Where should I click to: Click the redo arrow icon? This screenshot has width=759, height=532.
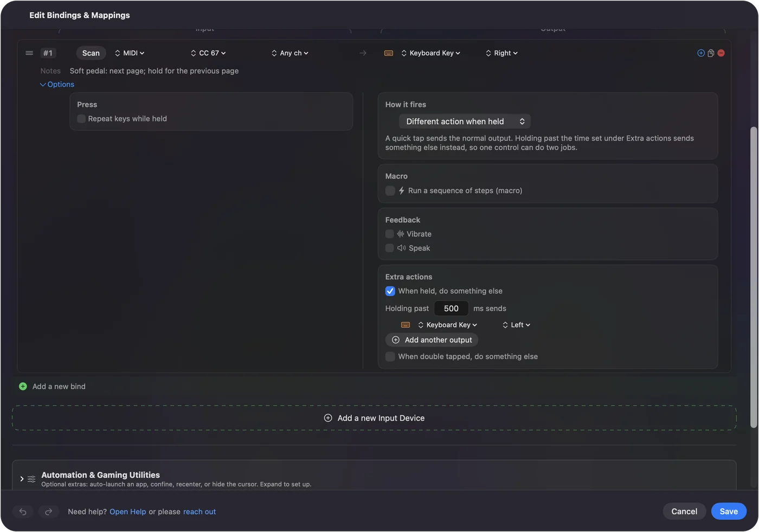48,512
